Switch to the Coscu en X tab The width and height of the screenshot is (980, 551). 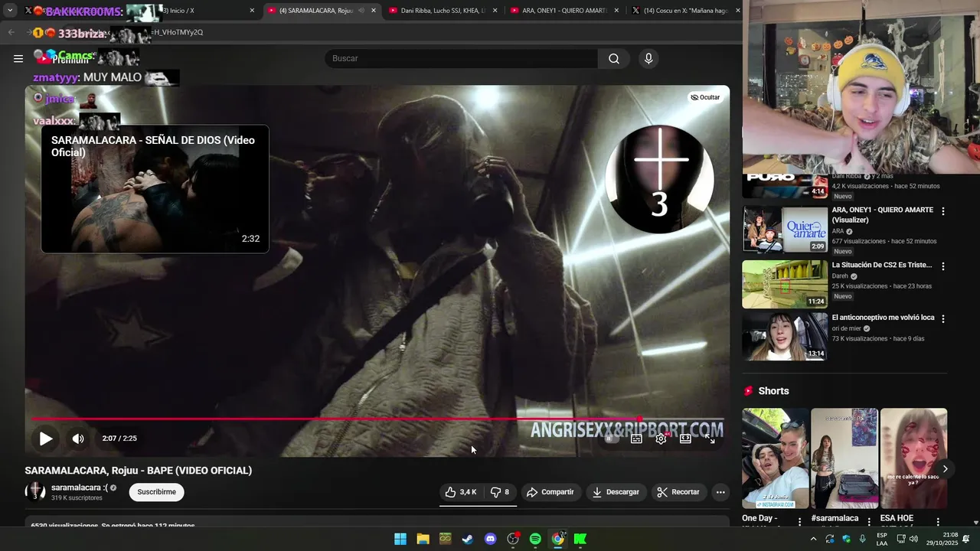click(685, 11)
